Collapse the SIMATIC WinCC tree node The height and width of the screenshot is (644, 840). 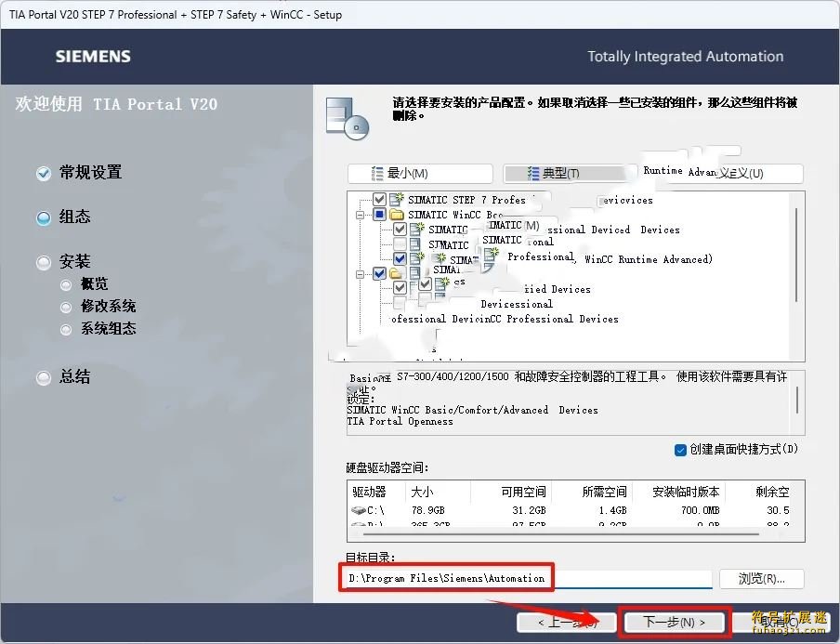[x=360, y=215]
